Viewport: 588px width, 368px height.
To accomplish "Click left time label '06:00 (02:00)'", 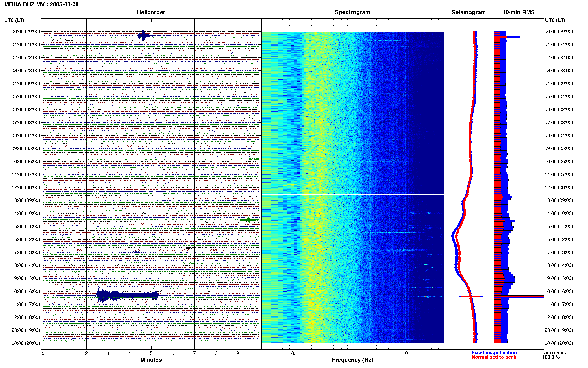I will pyautogui.click(x=26, y=109).
